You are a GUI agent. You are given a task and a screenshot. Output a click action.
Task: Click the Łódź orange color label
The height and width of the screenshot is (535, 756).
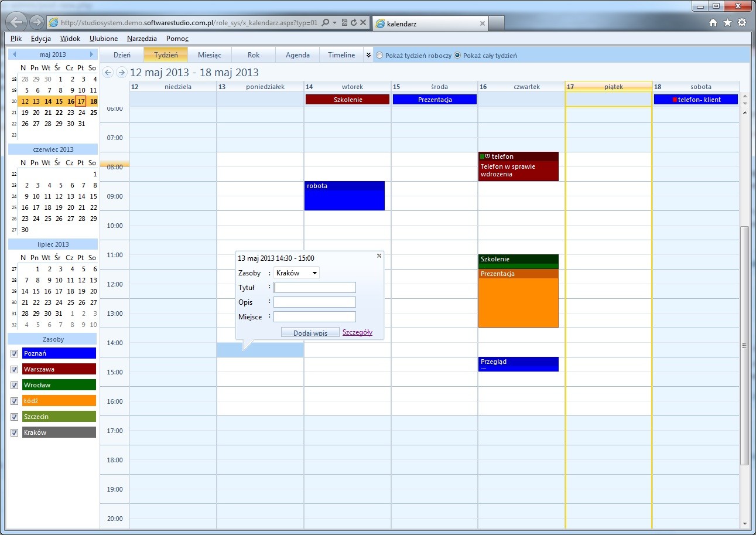59,401
